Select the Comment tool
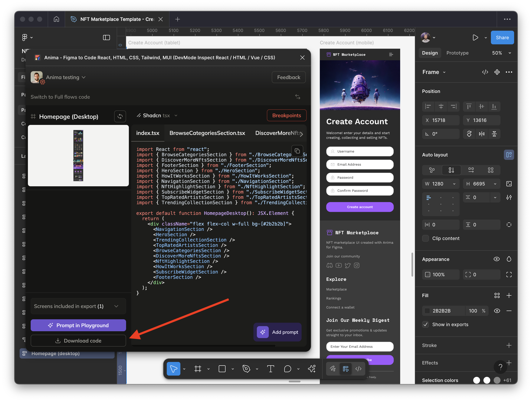Image resolution: width=532 pixels, height=402 pixels. coord(288,369)
